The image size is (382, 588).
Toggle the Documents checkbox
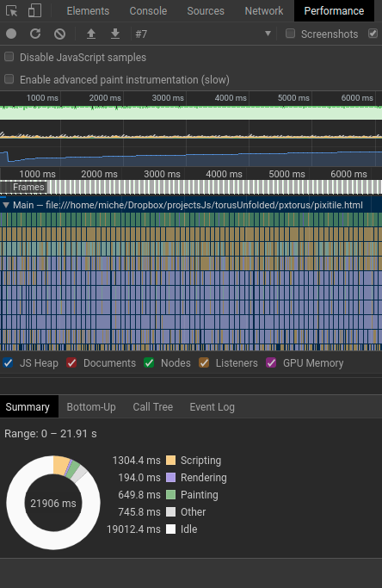click(71, 362)
